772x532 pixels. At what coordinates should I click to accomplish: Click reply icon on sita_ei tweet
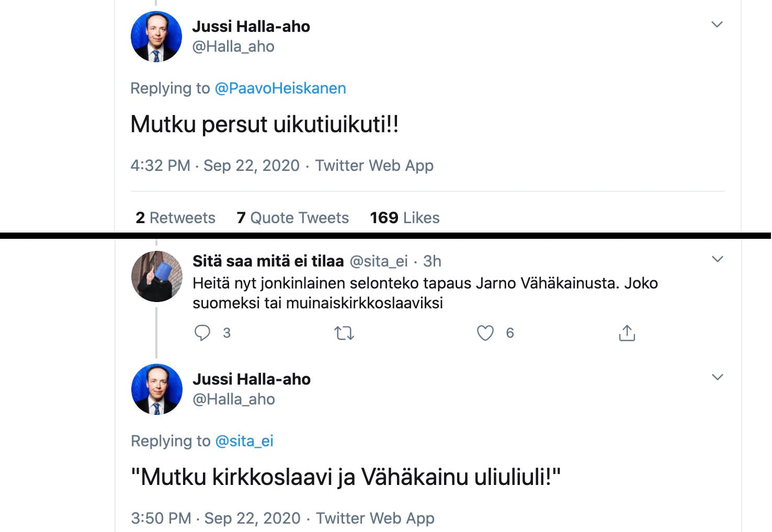[x=202, y=333]
